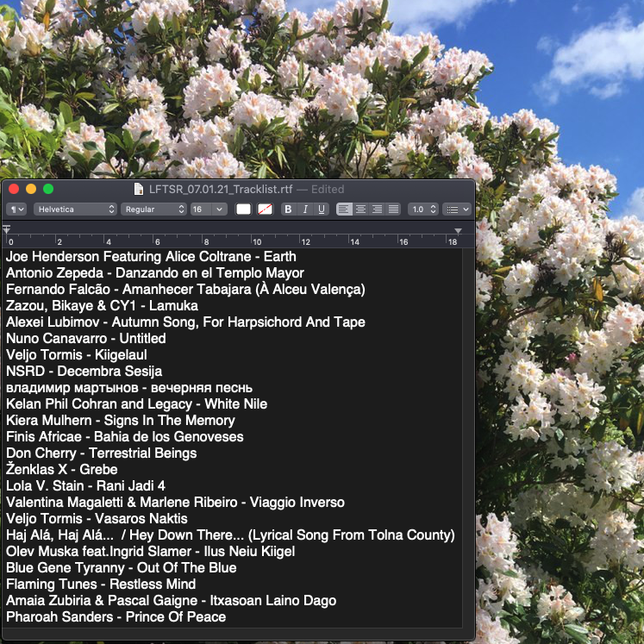This screenshot has height=644, width=644.
Task: Click the 'Haj Alá, Haj Alá...' Tolna County line
Action: pyautogui.click(x=230, y=535)
